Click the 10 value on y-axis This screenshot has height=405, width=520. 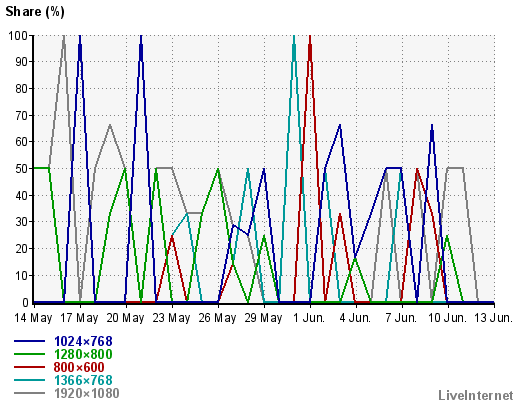[x=22, y=276]
